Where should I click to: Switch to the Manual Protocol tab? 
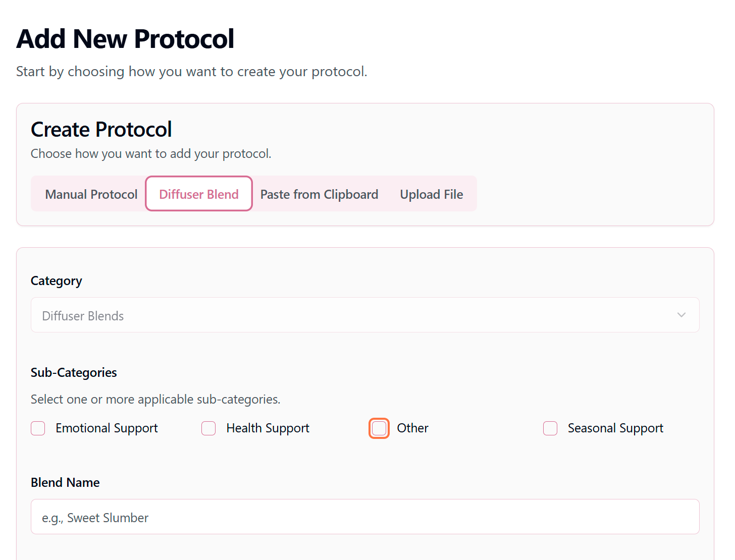tap(91, 194)
